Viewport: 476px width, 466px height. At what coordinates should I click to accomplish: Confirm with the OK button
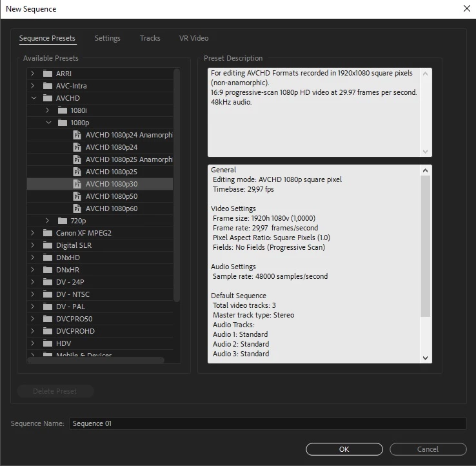click(x=344, y=449)
